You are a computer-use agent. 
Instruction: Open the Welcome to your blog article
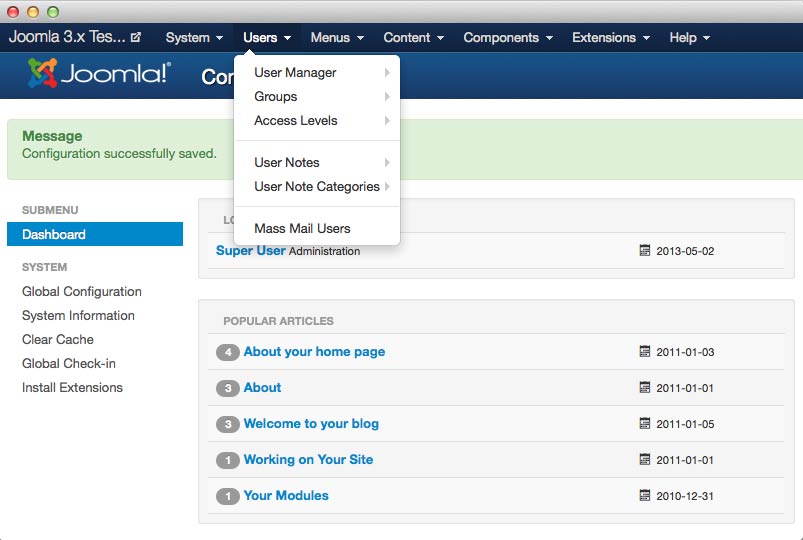311,424
